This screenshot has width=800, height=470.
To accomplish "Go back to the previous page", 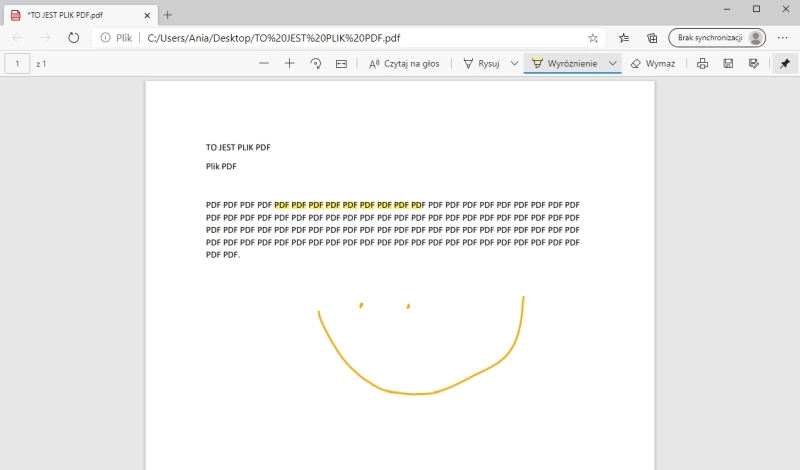I will tap(17, 38).
